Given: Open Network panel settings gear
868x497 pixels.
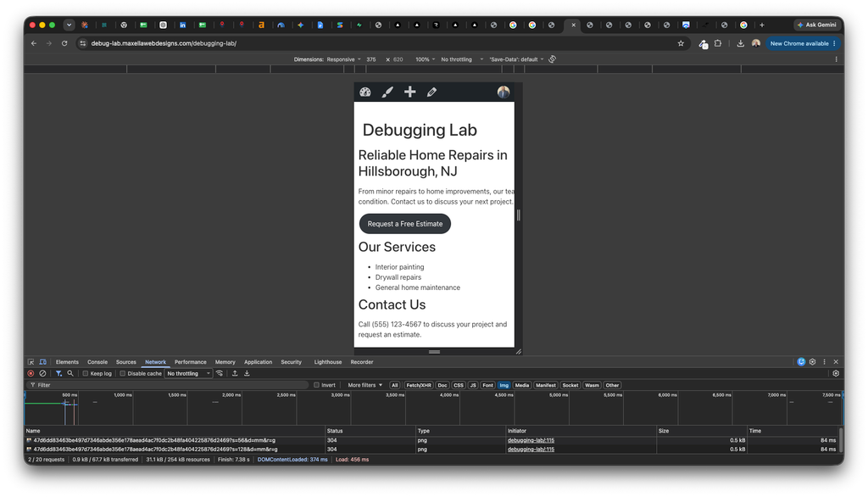Looking at the screenshot, I should click(836, 373).
